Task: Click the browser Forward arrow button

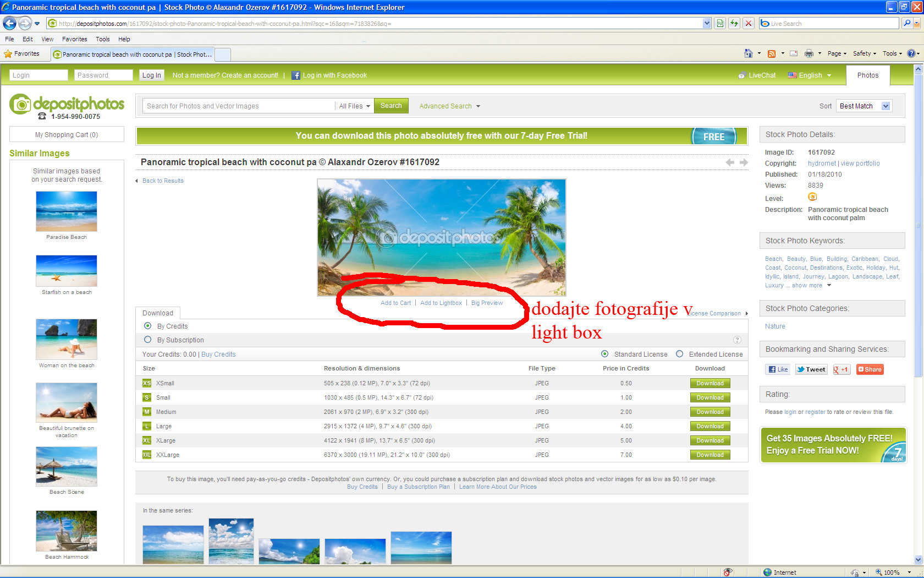Action: 25,23
